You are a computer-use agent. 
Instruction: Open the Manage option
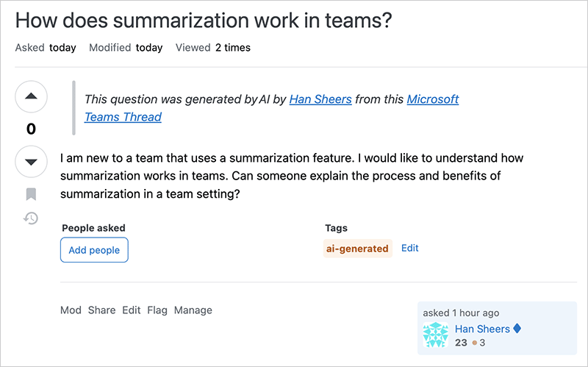point(193,310)
